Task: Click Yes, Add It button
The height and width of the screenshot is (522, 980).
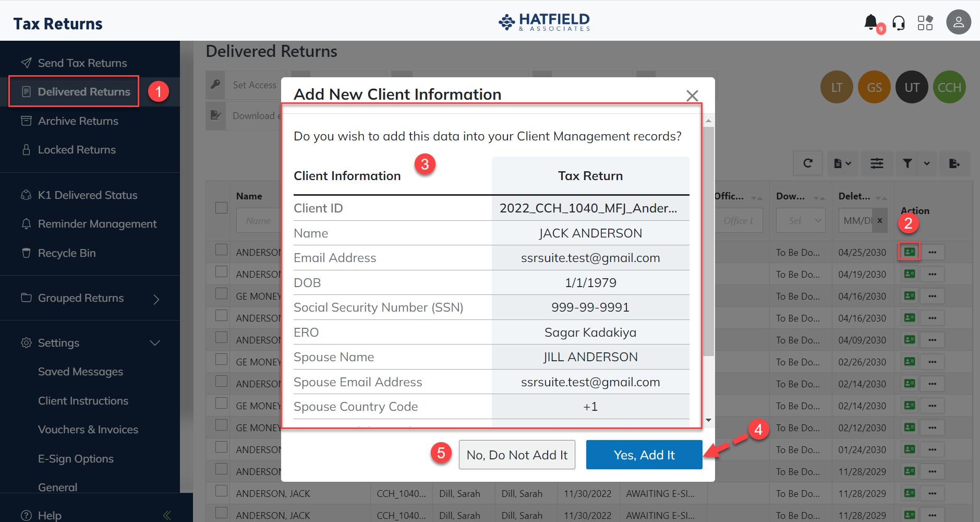Action: 644,455
